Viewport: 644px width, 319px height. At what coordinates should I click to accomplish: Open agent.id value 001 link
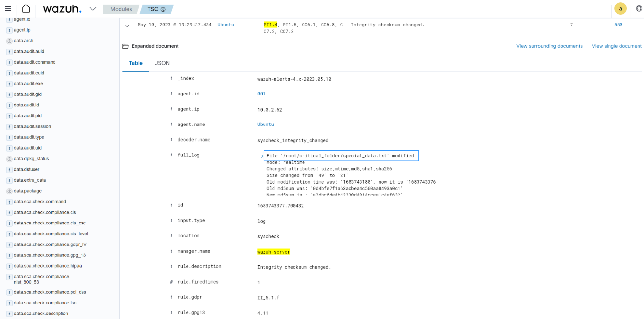(x=261, y=94)
